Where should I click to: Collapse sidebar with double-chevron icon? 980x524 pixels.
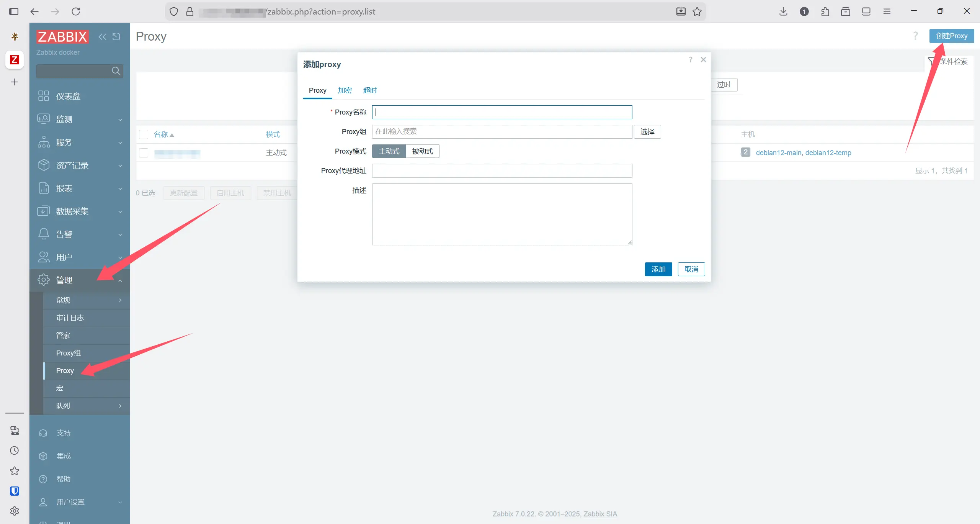[x=102, y=37]
